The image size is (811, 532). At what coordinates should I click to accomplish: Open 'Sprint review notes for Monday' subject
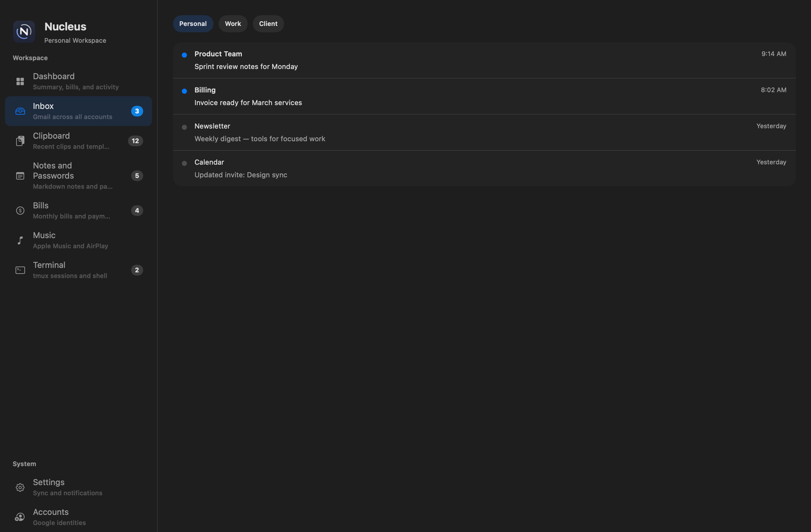246,66
